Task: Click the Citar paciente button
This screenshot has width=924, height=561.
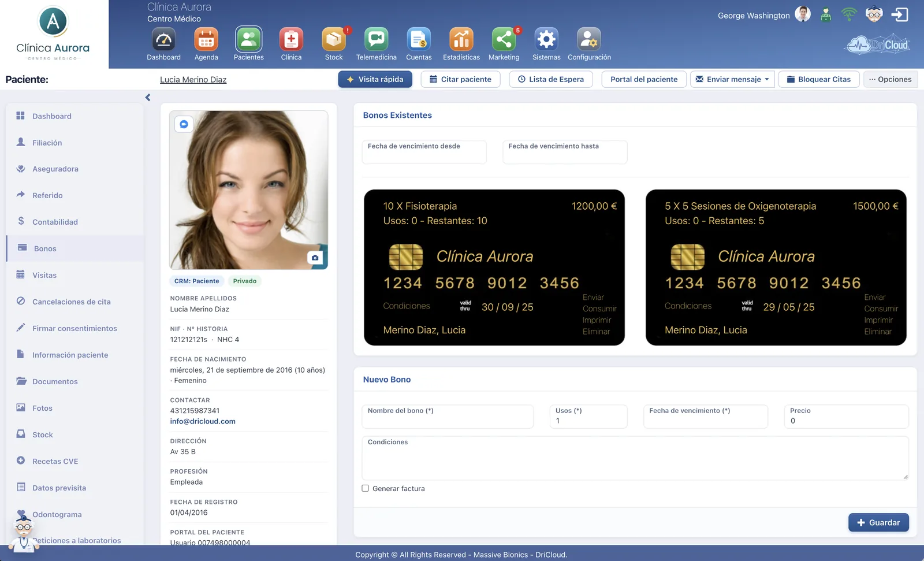Action: (x=460, y=79)
